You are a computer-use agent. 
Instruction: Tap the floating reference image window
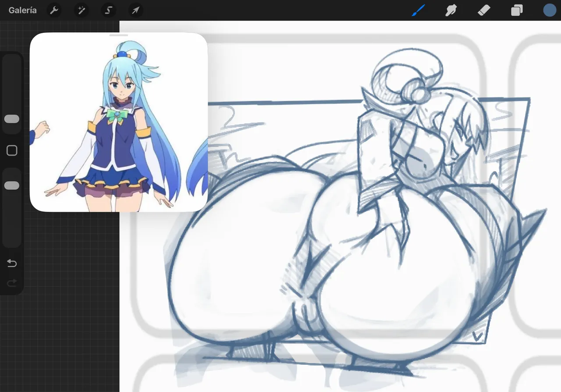[x=119, y=122]
